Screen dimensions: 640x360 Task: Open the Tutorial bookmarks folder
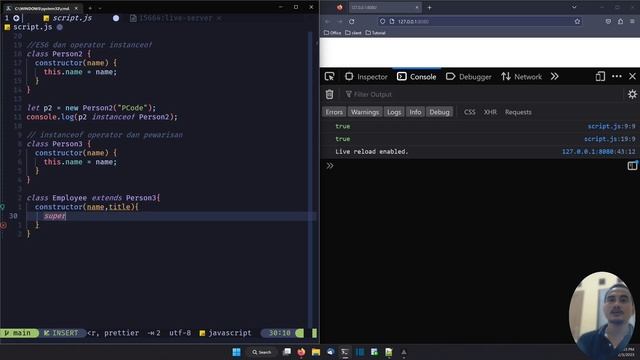(376, 33)
